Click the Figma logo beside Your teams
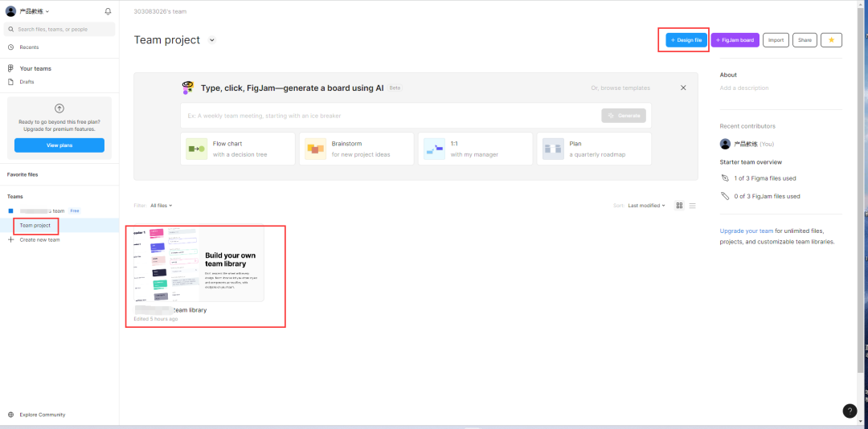This screenshot has width=868, height=429. [10, 68]
